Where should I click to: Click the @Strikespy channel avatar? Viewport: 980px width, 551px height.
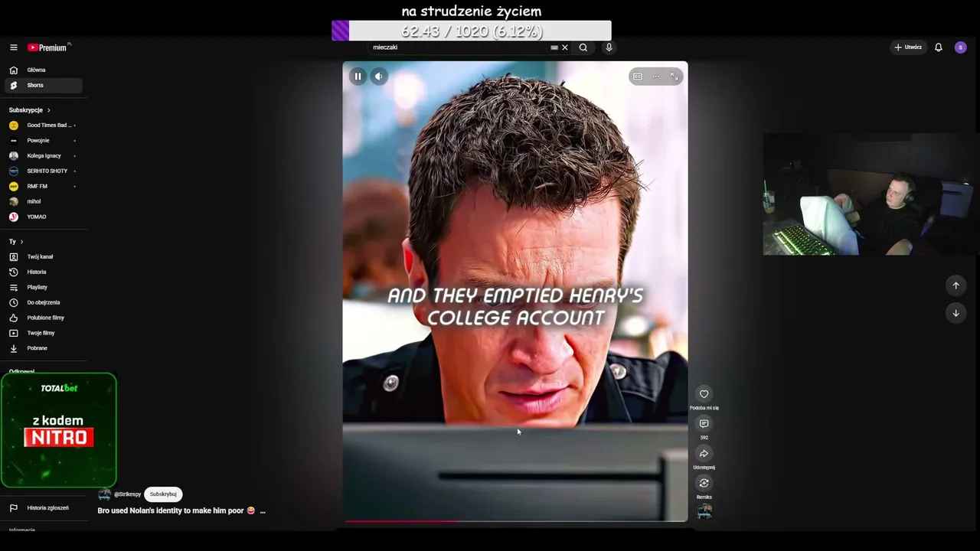104,494
